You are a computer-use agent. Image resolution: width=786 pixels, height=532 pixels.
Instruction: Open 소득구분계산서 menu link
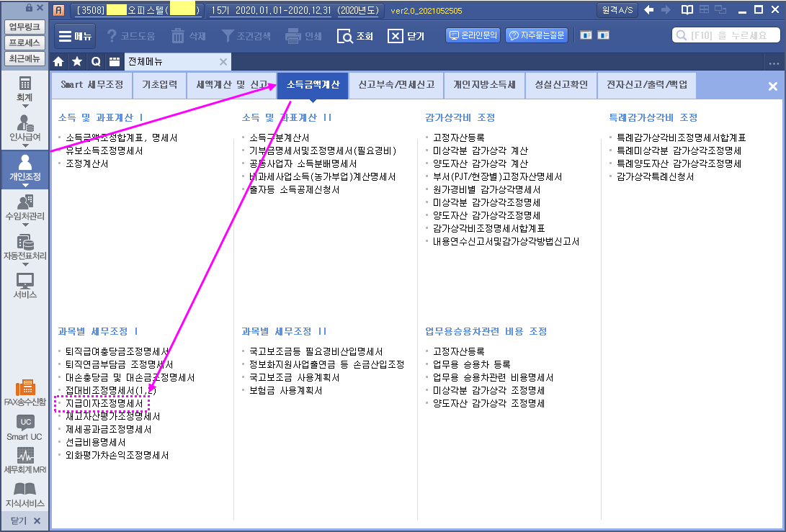(280, 137)
